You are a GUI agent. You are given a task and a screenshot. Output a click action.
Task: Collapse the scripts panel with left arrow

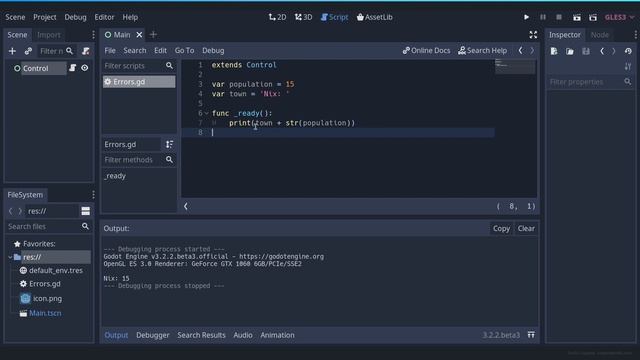186,206
